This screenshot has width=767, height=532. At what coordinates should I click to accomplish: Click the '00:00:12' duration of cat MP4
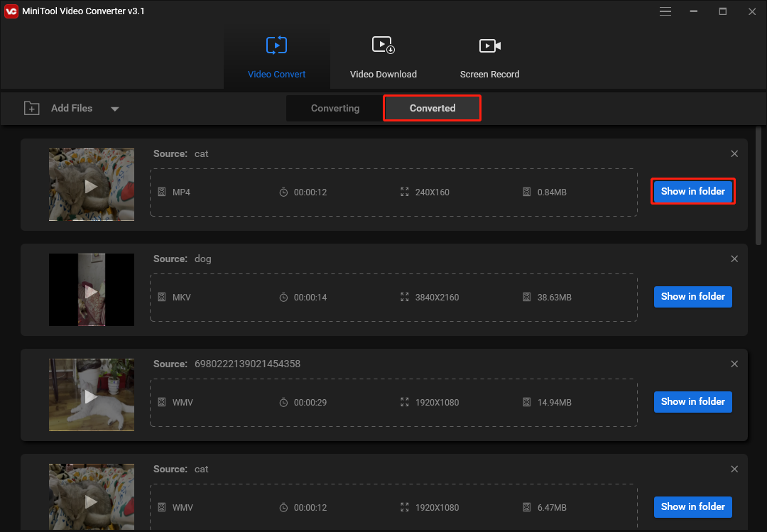310,192
